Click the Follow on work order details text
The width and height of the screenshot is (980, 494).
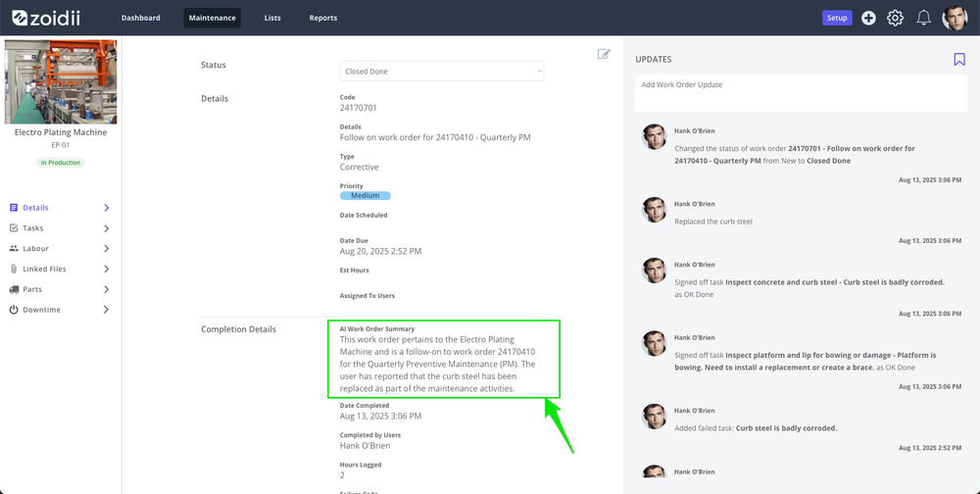(435, 137)
